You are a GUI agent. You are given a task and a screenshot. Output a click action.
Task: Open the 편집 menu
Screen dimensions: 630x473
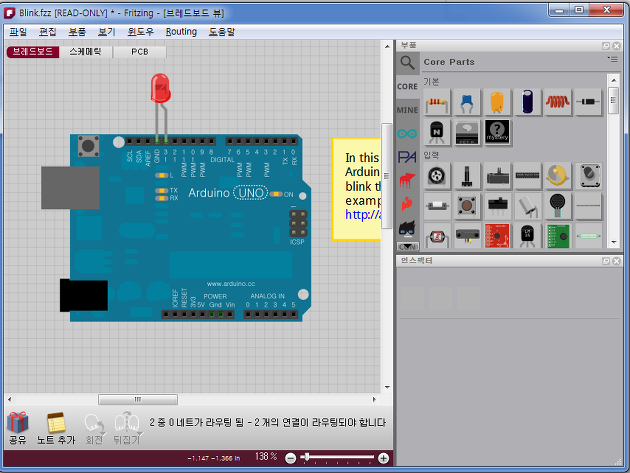48,32
